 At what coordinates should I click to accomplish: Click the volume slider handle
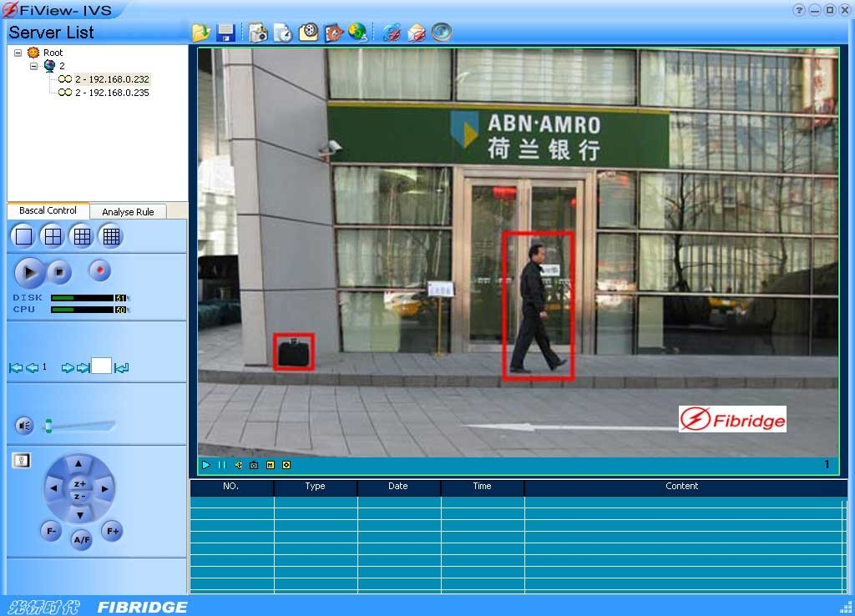[x=48, y=426]
